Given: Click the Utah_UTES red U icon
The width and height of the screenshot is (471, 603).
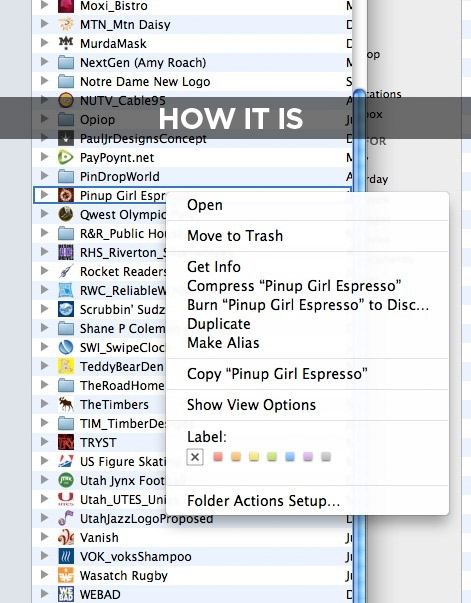Looking at the screenshot, I should click(66, 499).
